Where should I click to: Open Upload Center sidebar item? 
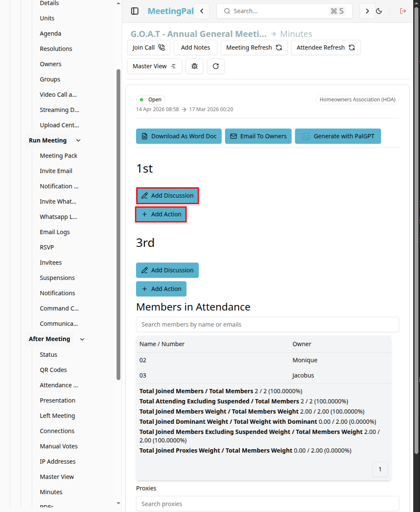click(59, 125)
